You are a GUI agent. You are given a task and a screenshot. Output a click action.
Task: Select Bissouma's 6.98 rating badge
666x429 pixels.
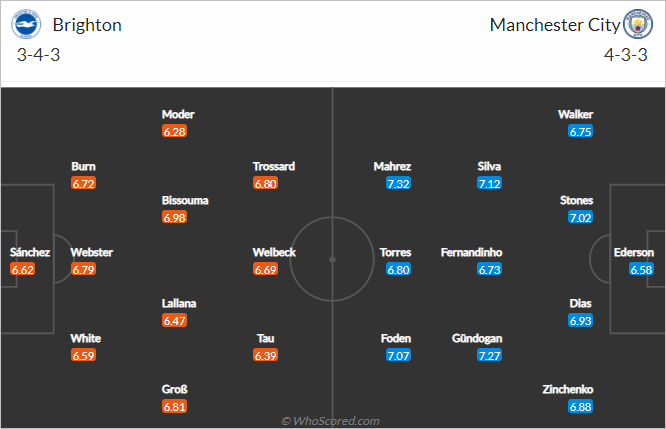[174, 217]
